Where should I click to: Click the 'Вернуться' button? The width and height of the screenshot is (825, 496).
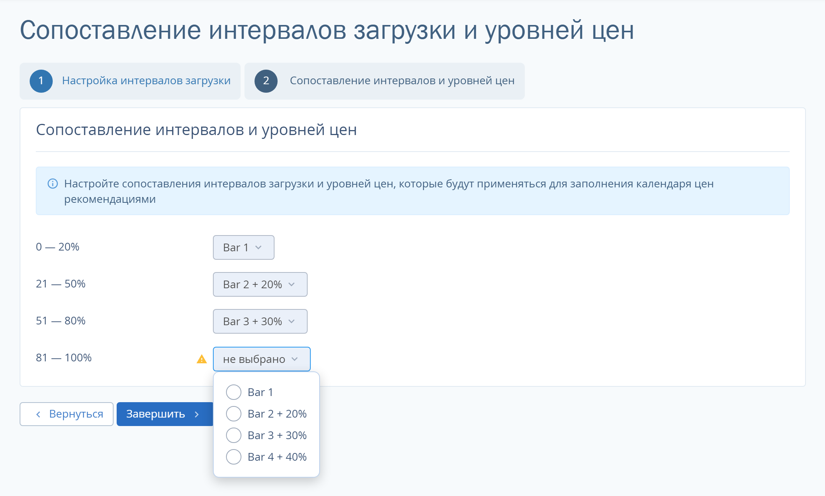coord(67,414)
